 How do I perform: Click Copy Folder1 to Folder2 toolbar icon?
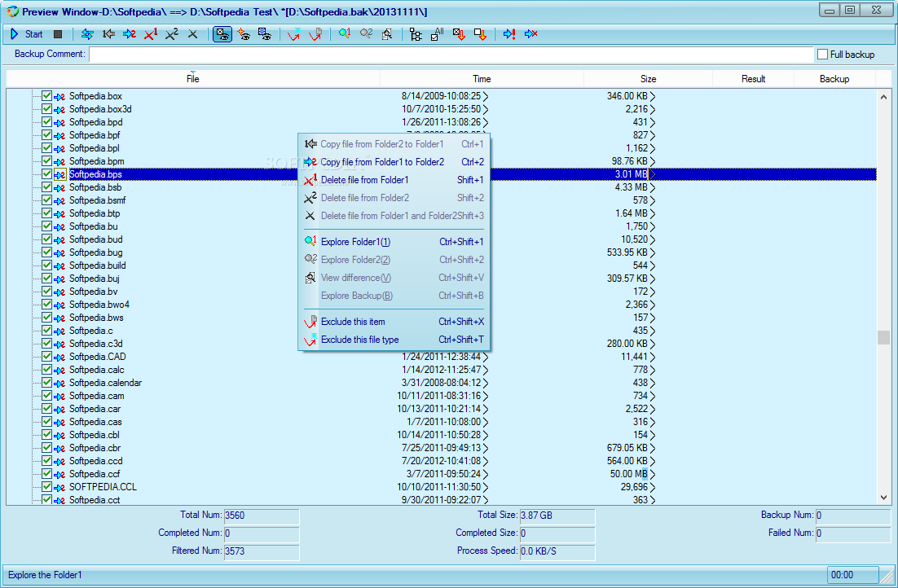(x=130, y=34)
